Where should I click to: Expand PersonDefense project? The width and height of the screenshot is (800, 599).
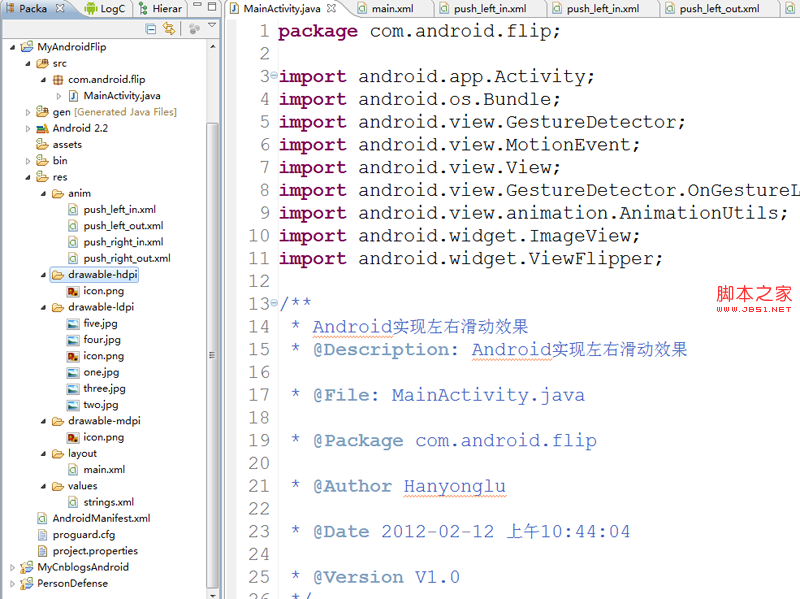coord(12,584)
